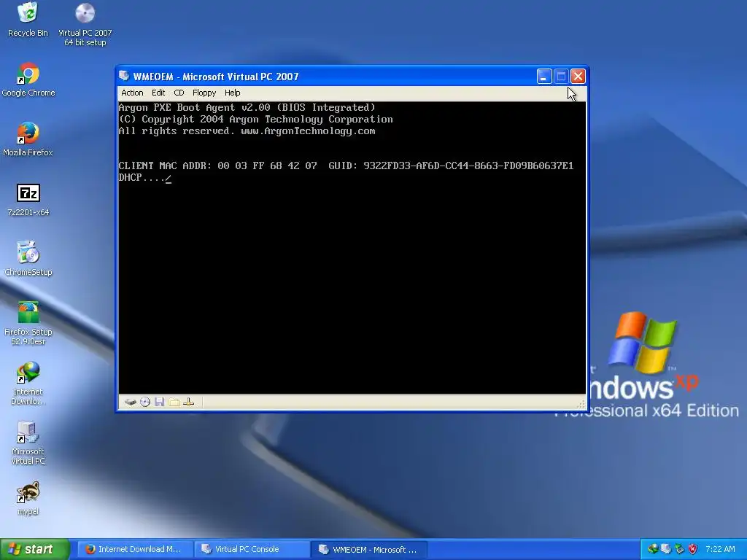Select the Mozilla Firefox desktop shortcut
747x560 pixels.
pos(28,139)
